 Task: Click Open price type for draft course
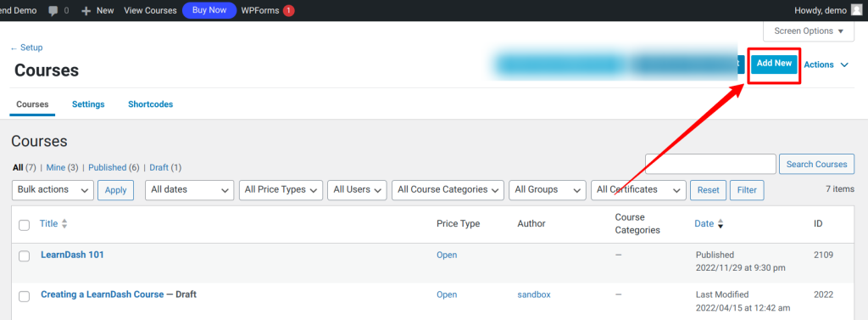[447, 295]
